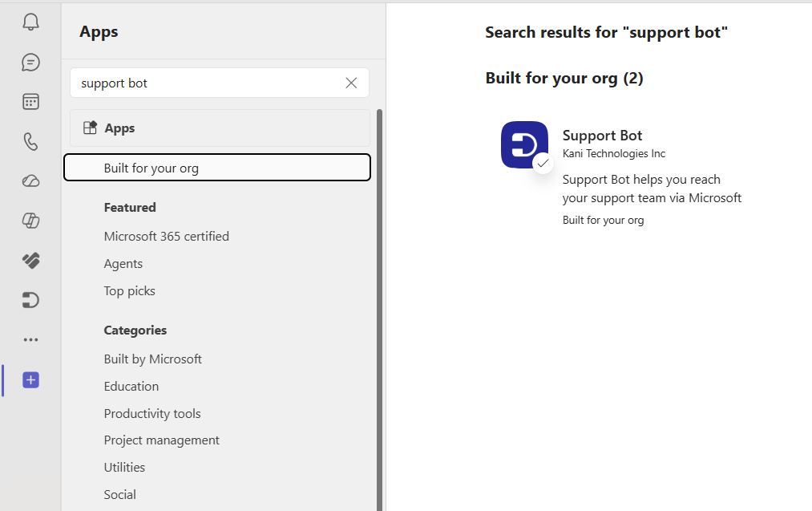Click the Categories heading
This screenshot has height=511, width=812.
[x=135, y=331]
